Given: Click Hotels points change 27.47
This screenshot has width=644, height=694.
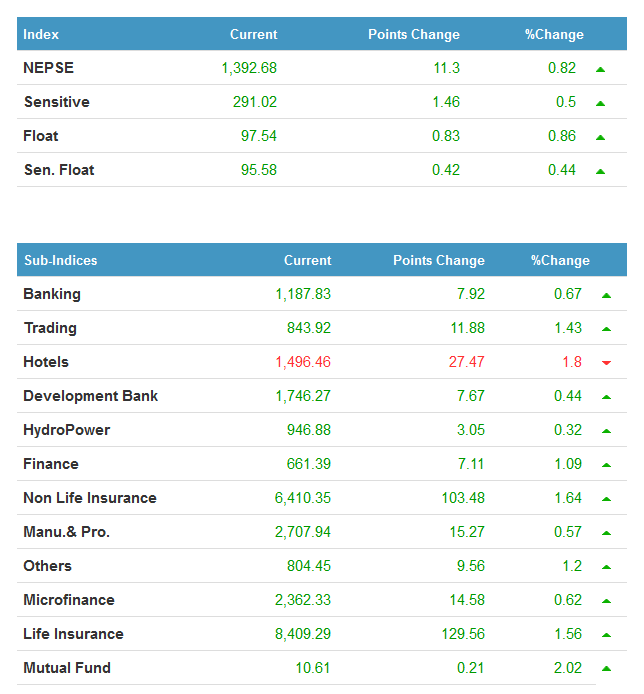Looking at the screenshot, I should click(x=467, y=362).
